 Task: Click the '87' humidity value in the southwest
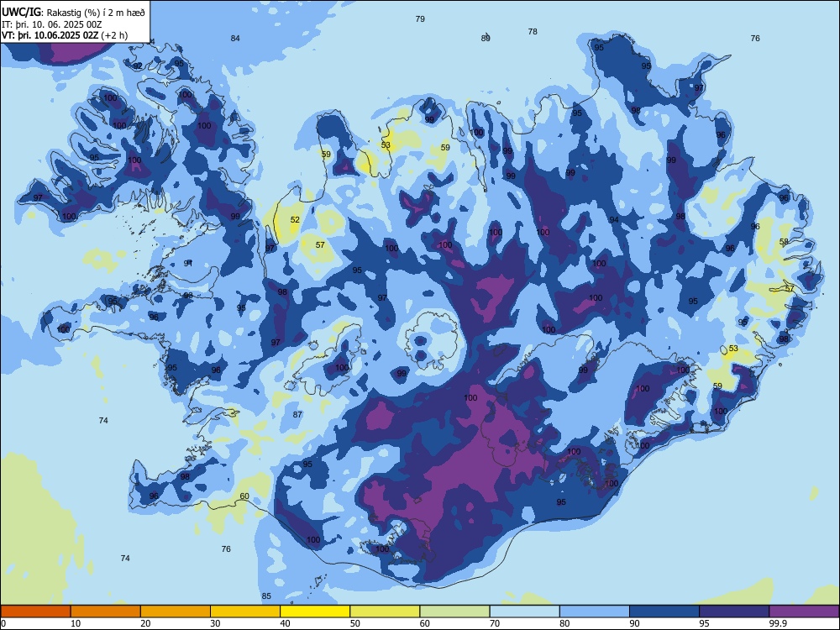pos(297,415)
